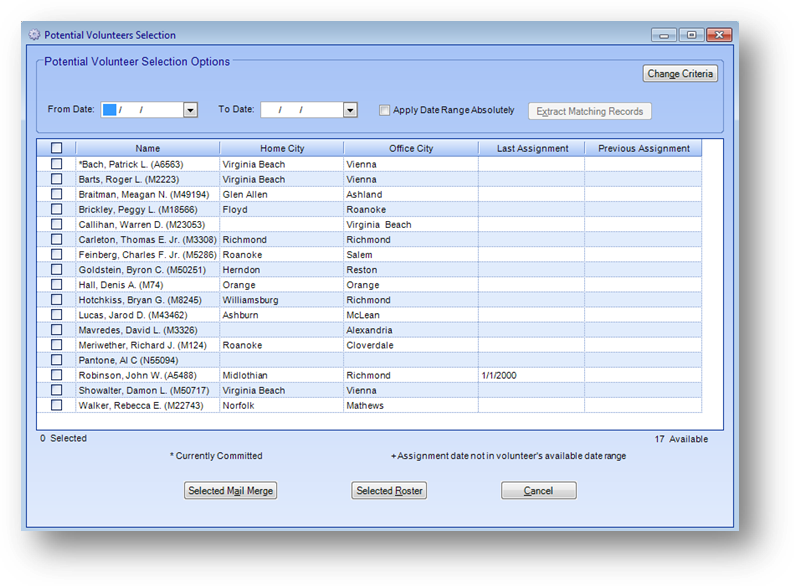The width and height of the screenshot is (794, 586).
Task: Sort by the Previous Assignment column header
Action: pos(644,148)
